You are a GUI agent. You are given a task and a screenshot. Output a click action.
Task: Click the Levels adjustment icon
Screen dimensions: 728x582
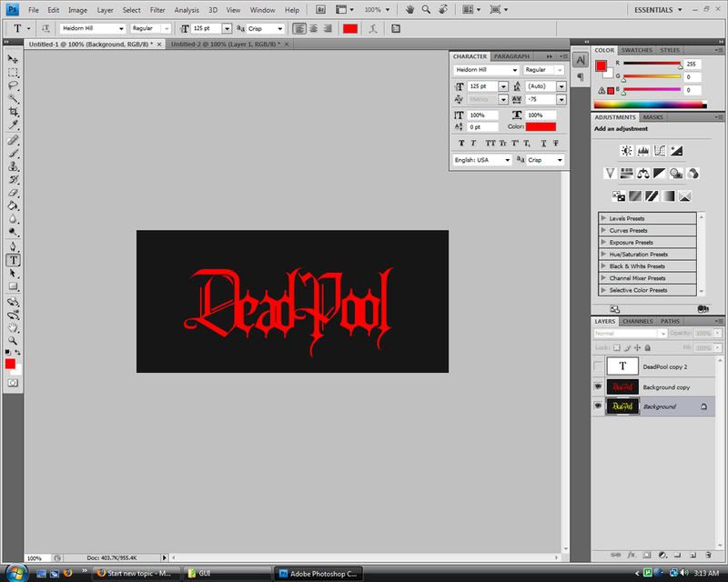click(x=643, y=150)
